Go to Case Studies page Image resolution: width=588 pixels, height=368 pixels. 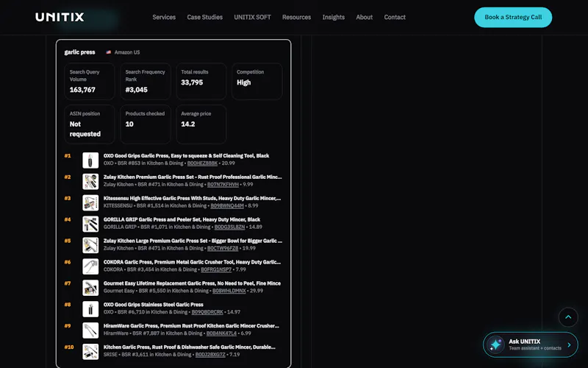(205, 17)
